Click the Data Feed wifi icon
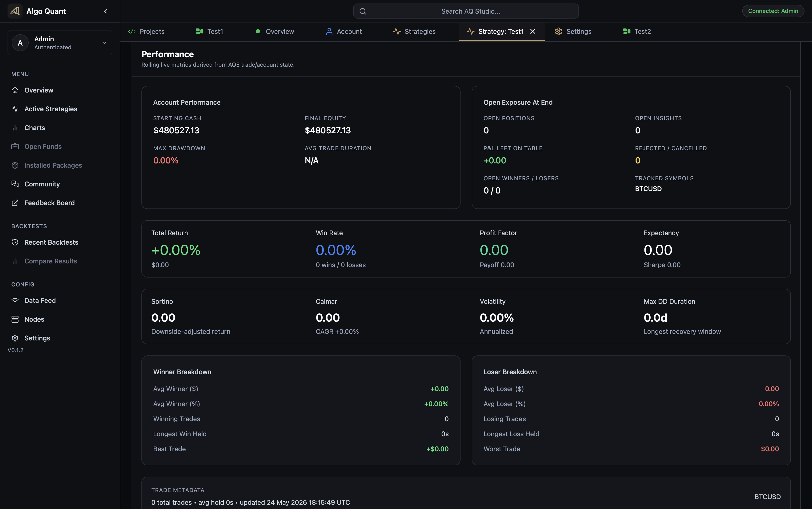 [x=15, y=301]
